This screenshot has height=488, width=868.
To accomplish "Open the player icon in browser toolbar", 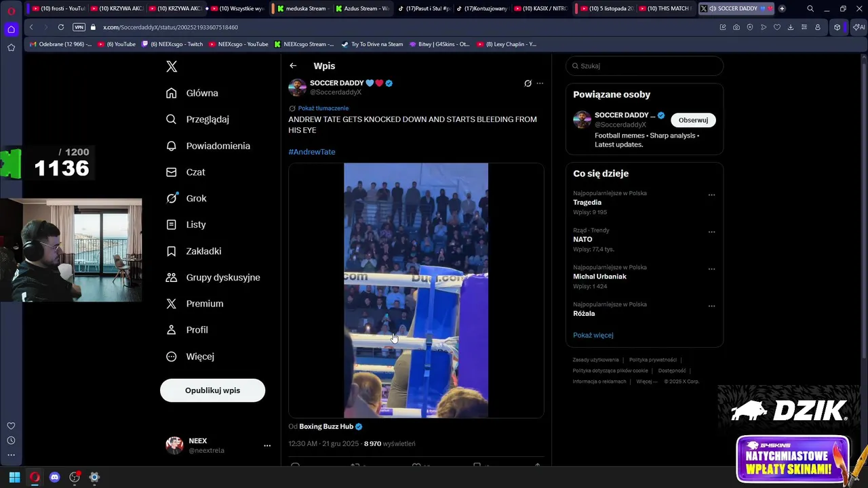I will click(x=764, y=27).
